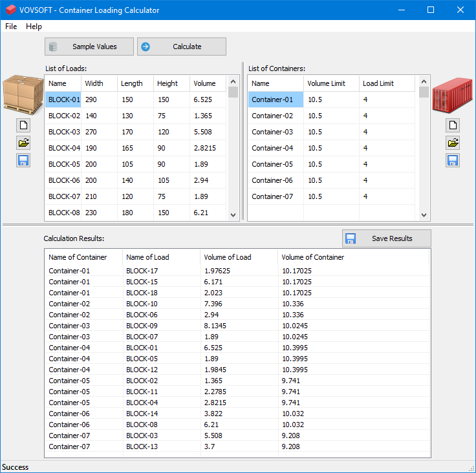Screen dimensions: 476x473
Task: Click the Width column header in the loads list
Action: click(99, 83)
